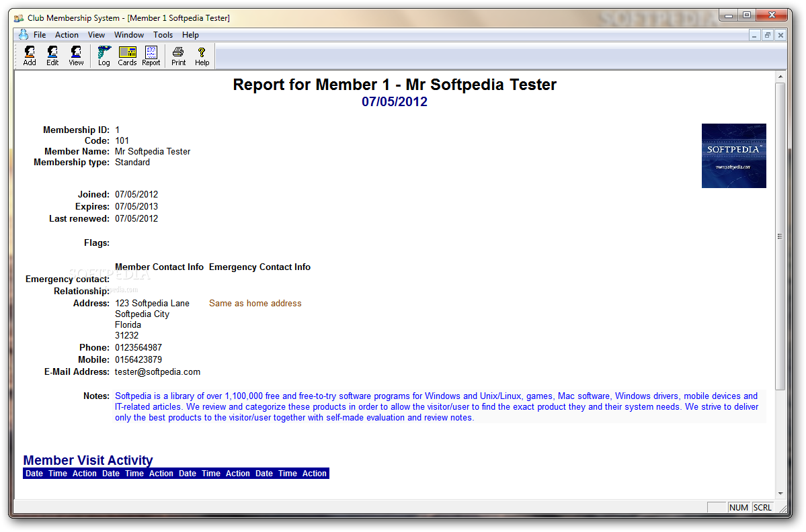Click the Code value 101
The image size is (806, 532).
[x=122, y=140]
